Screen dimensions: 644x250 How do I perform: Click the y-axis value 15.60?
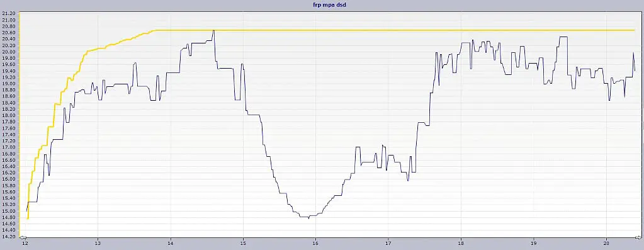click(9, 191)
